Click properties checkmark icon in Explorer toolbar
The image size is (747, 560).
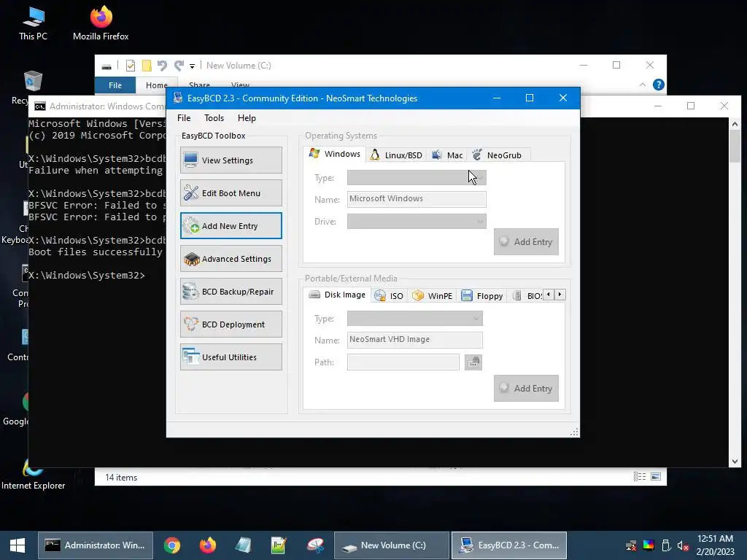coord(130,65)
